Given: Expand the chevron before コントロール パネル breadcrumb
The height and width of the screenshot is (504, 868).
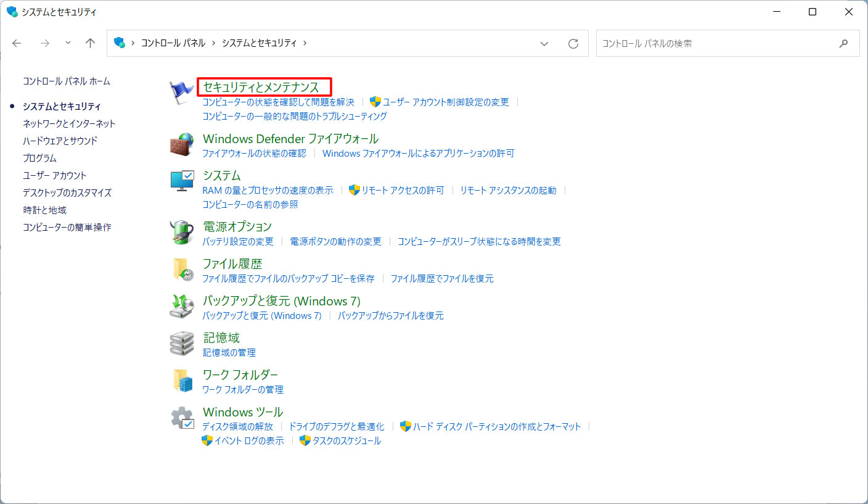Looking at the screenshot, I should [133, 43].
